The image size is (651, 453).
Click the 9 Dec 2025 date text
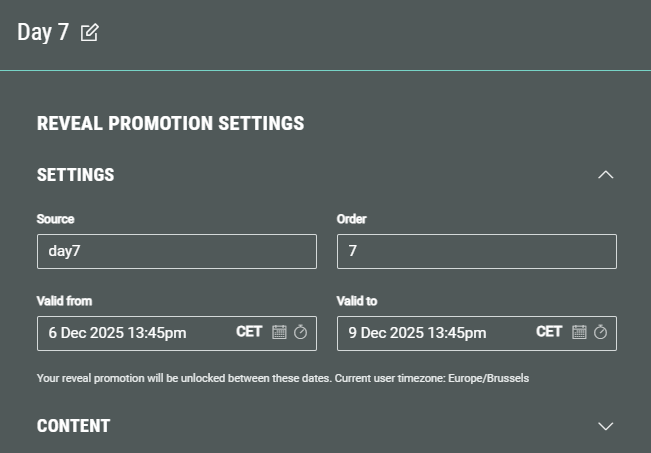pos(417,333)
